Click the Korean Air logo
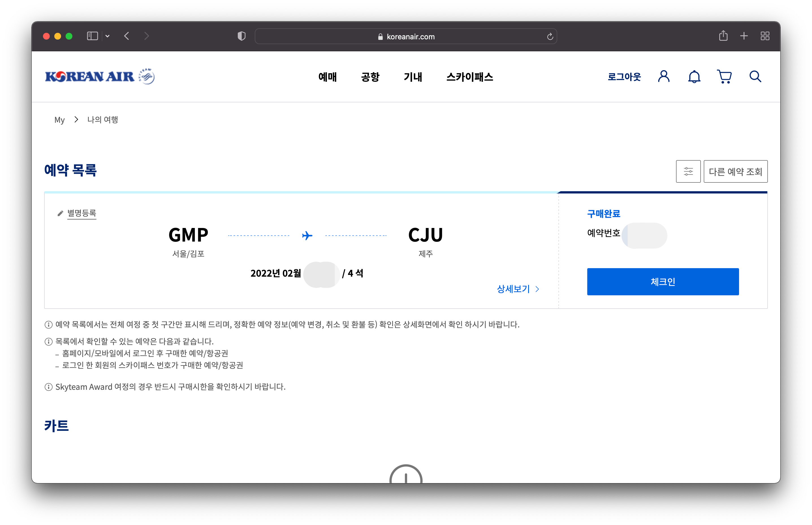 [100, 76]
